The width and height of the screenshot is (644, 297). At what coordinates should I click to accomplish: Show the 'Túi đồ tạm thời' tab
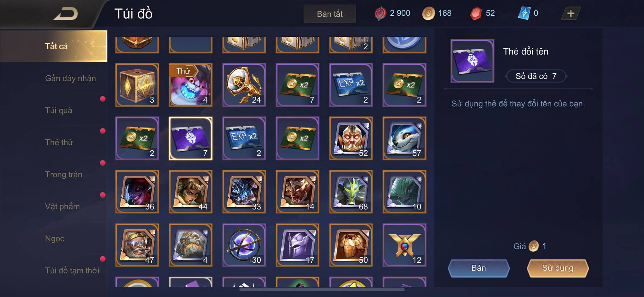(72, 270)
